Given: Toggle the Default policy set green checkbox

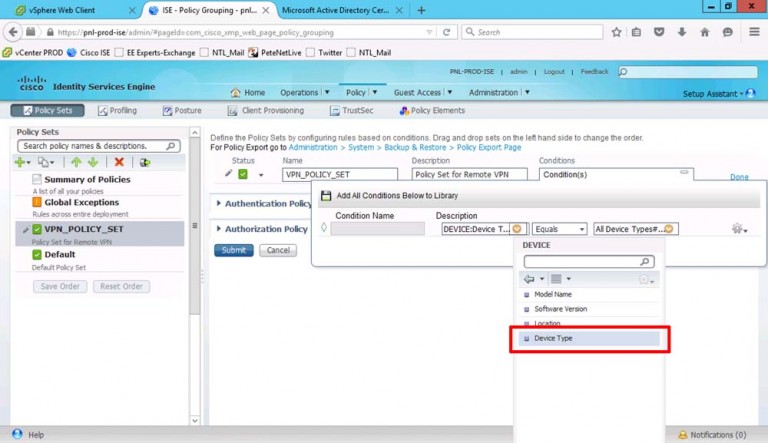Looking at the screenshot, I should pos(37,254).
